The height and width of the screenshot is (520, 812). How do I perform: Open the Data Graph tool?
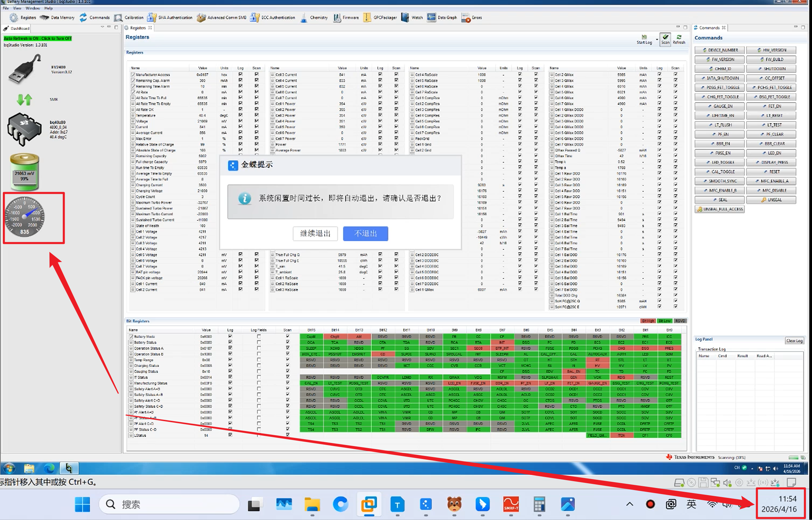tap(442, 17)
